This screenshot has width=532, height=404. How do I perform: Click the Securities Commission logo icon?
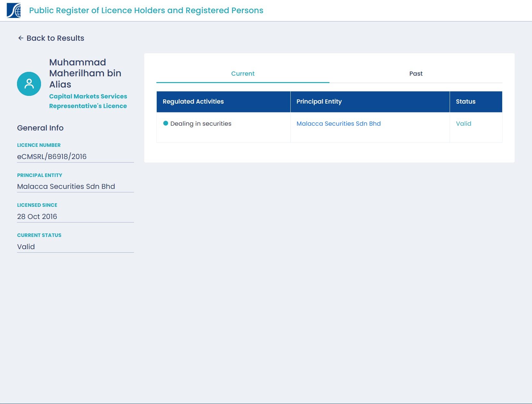[14, 11]
